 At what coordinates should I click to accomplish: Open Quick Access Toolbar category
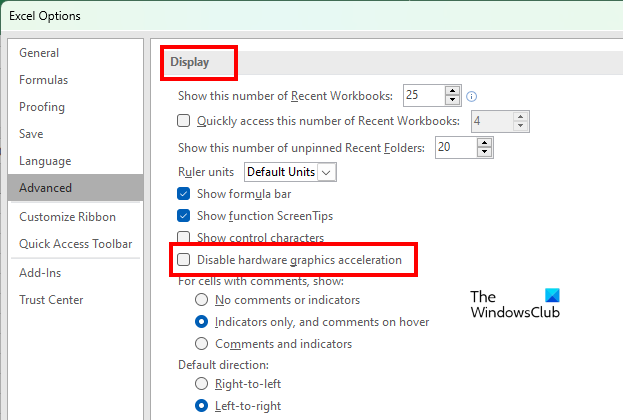(x=75, y=244)
